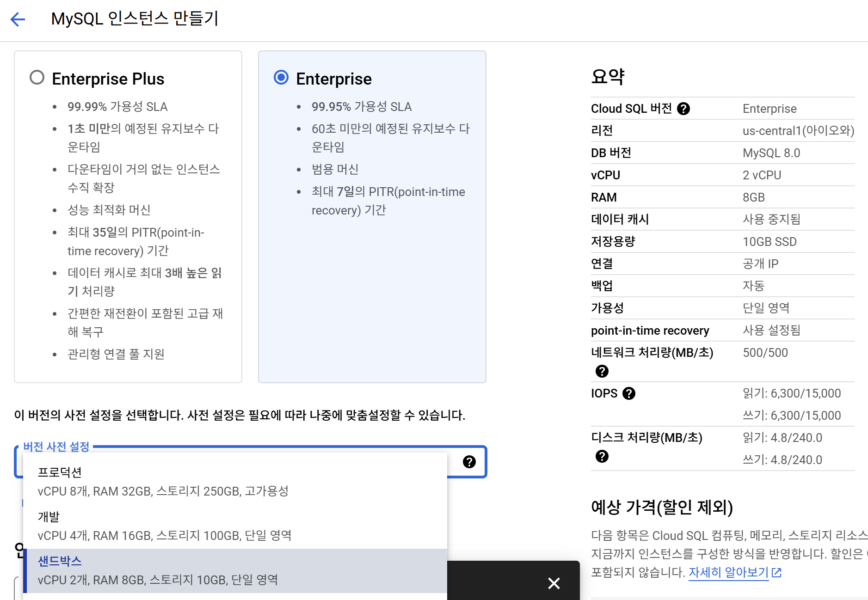
Task: Click the 단일 영역 availability value
Action: coord(766,308)
